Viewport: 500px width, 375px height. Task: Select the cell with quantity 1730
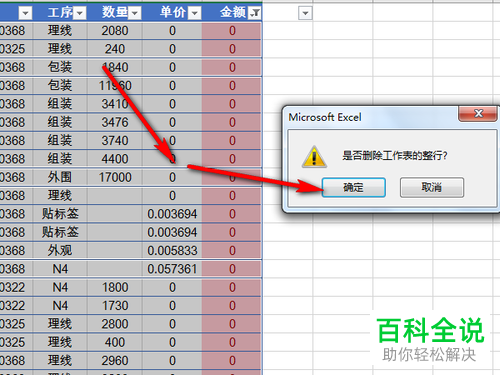115,306
